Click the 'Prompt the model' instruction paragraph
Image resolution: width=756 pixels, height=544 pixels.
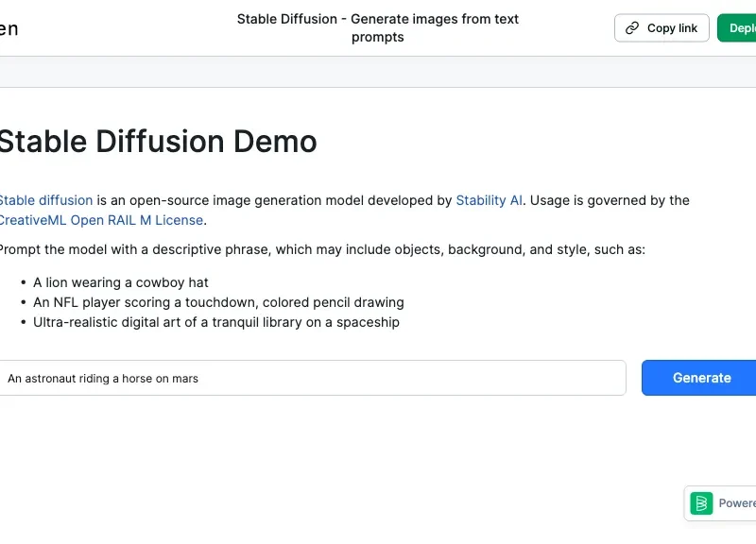[321, 250]
